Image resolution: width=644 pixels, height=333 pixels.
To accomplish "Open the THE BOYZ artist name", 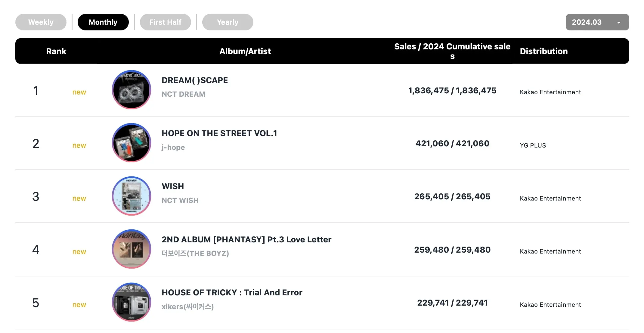I will (x=195, y=254).
